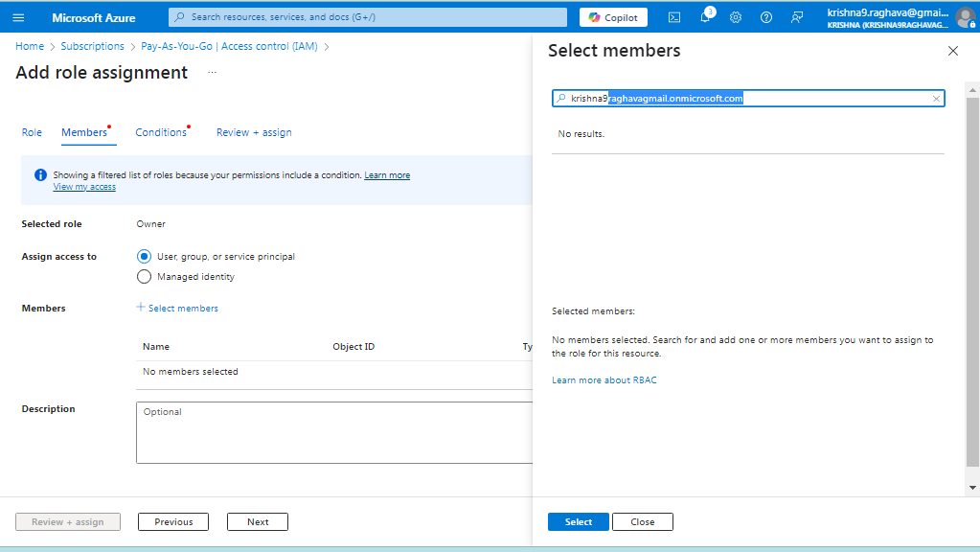Switch to the Conditions tab
The image size is (980, 552).
tap(161, 132)
